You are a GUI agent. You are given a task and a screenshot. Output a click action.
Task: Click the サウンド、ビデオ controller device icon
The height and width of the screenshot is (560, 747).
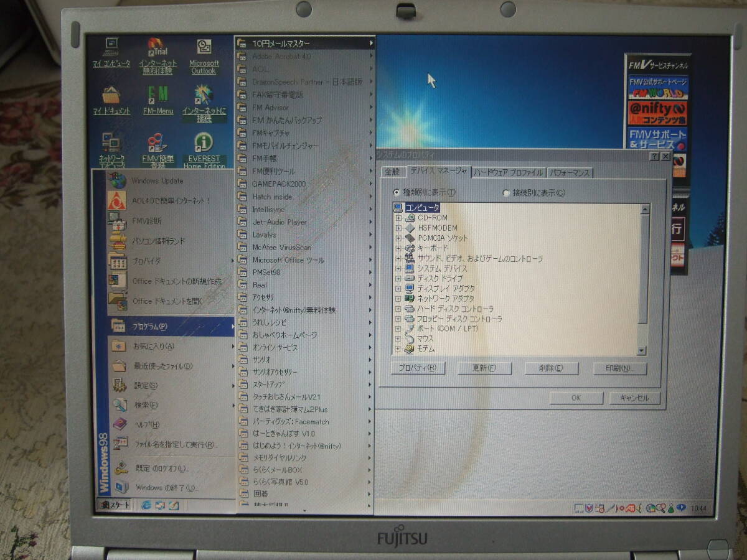[410, 258]
